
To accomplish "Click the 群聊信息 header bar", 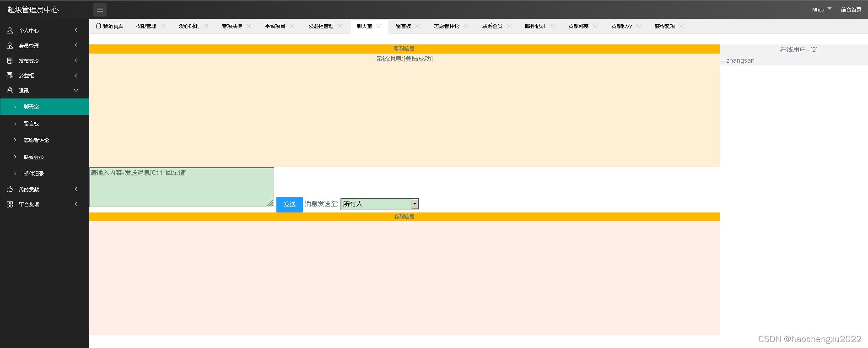I will pos(404,49).
